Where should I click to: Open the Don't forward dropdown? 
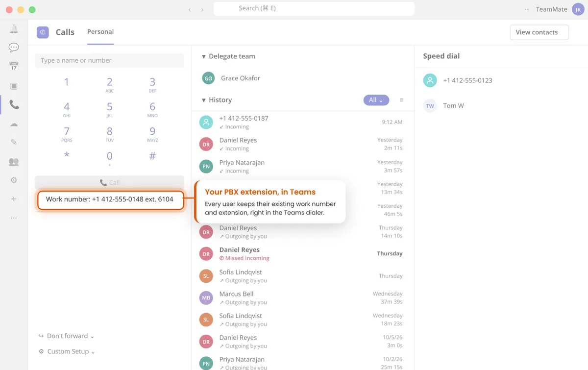click(67, 336)
